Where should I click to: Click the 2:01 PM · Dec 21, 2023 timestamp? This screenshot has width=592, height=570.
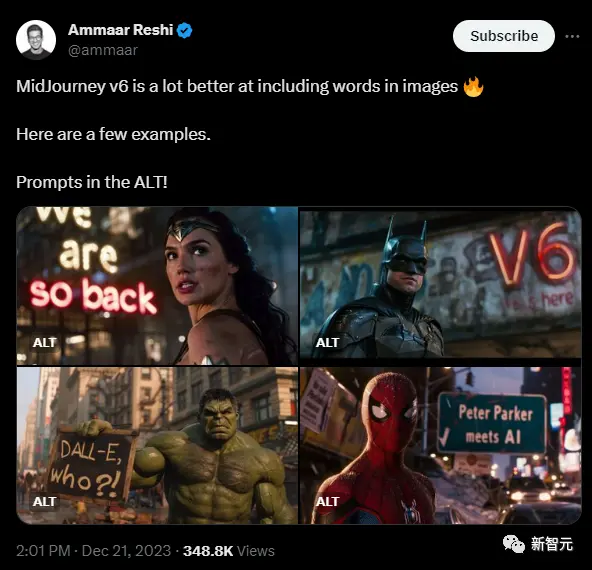[x=94, y=551]
